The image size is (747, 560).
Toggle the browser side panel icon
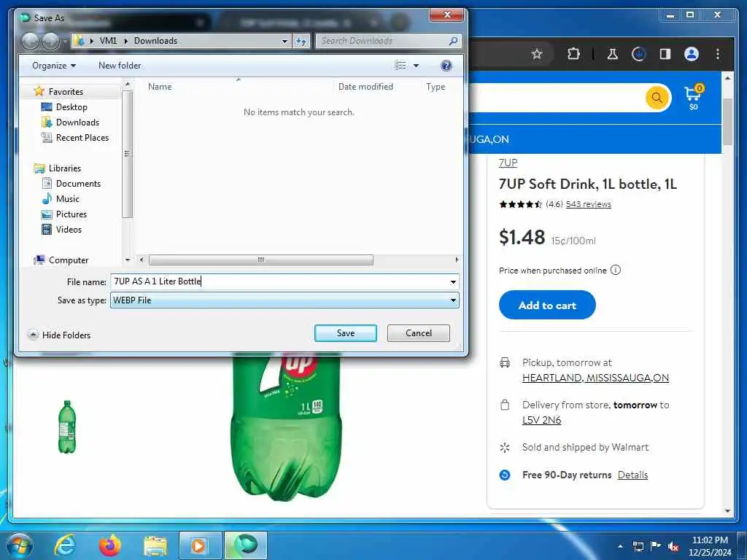tap(665, 54)
